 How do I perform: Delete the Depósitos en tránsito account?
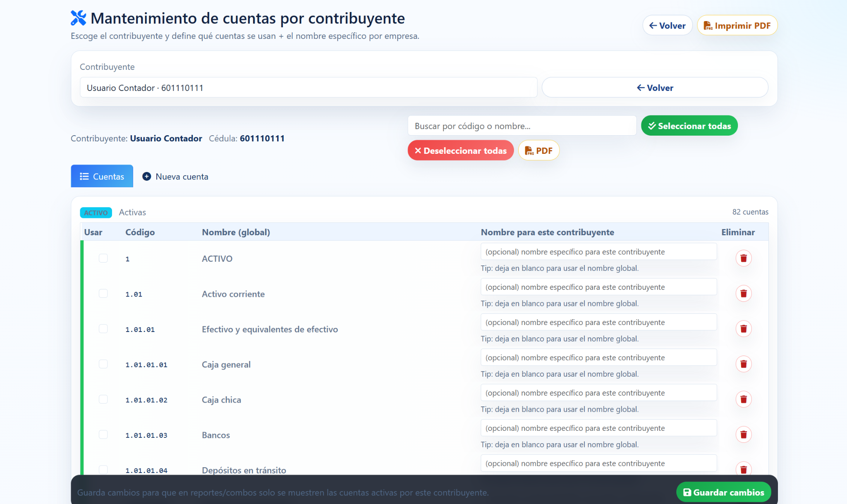point(743,469)
